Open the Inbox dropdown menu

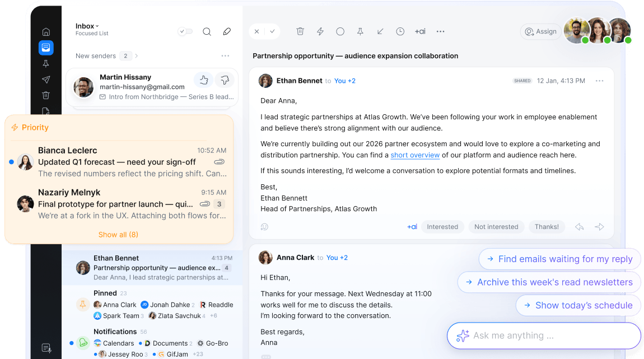point(87,26)
